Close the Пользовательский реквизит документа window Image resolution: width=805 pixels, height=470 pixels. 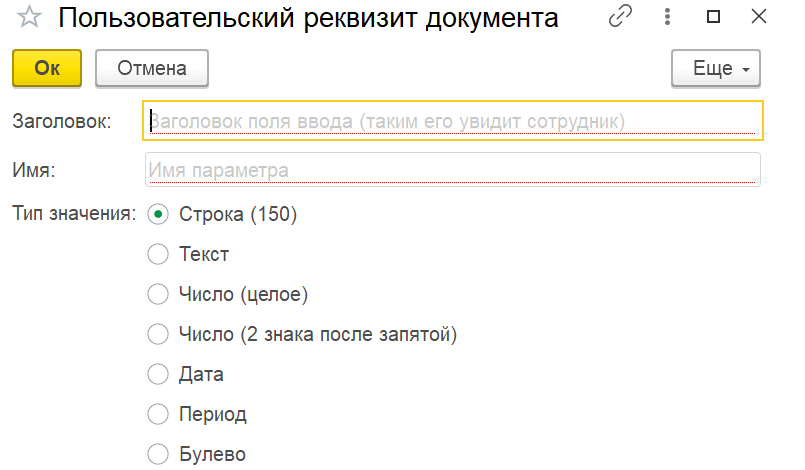tap(761, 17)
